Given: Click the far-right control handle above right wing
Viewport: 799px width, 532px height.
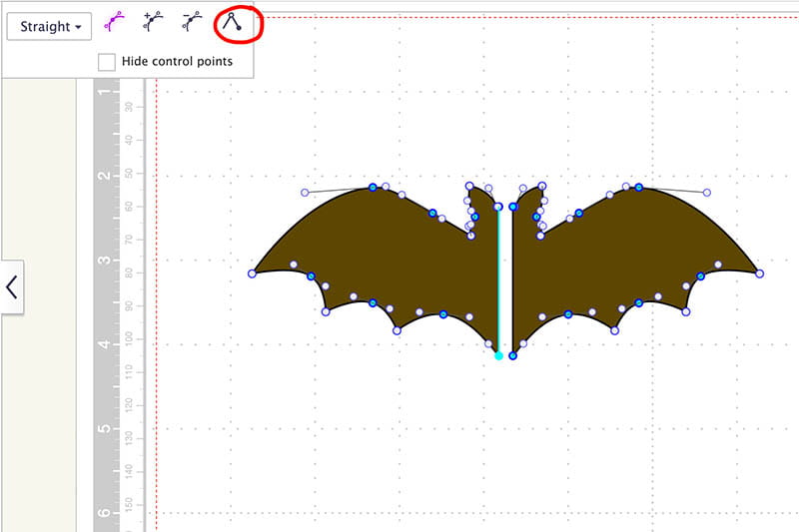Looking at the screenshot, I should pos(706,193).
